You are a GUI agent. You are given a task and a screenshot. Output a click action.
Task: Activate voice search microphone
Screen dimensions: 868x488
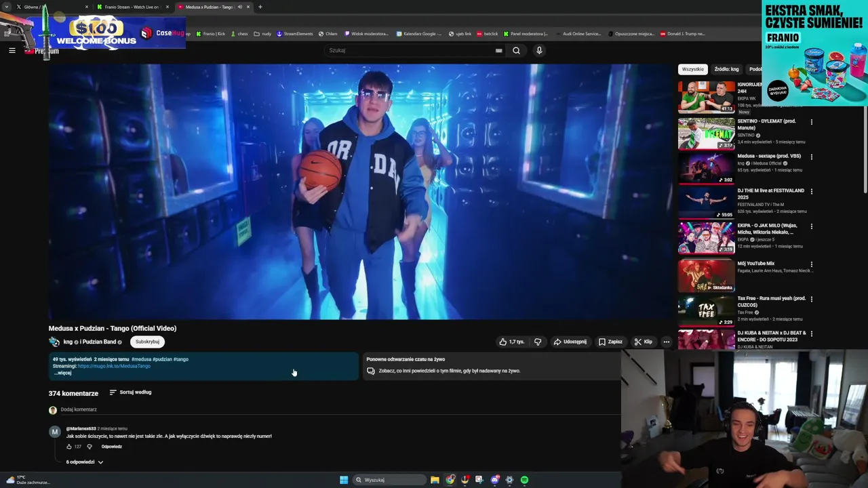coord(539,50)
